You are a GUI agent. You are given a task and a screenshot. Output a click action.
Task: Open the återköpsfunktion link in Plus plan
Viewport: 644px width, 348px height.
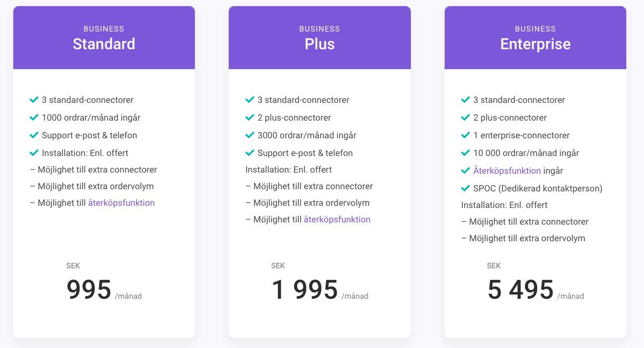point(337,220)
